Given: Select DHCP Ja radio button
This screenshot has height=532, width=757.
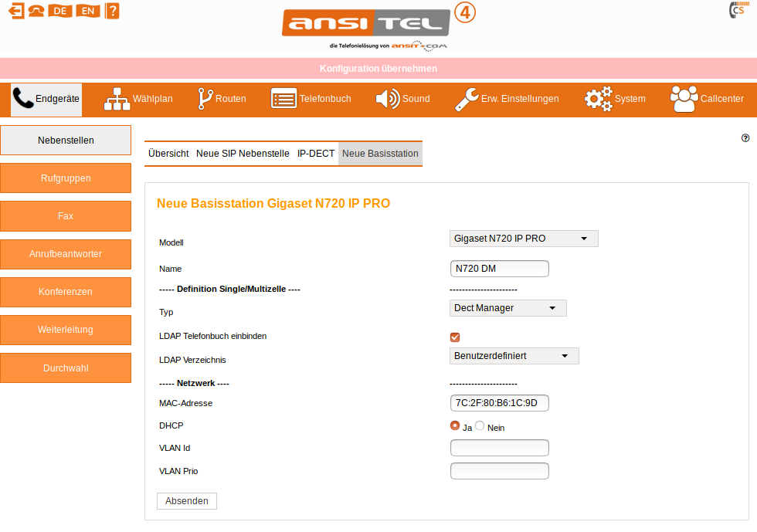Looking at the screenshot, I should (x=455, y=426).
